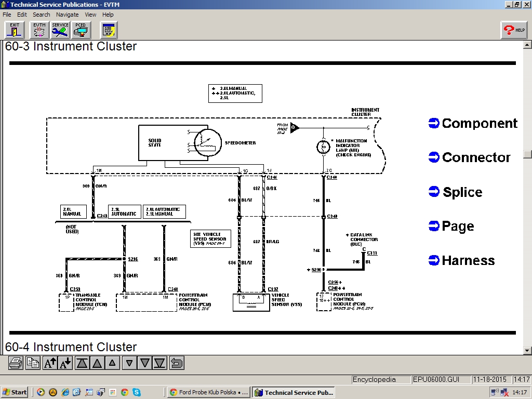Screen dimensions: 532x399
Task: Click the vertical scrollbar thumb
Action: coord(527,154)
